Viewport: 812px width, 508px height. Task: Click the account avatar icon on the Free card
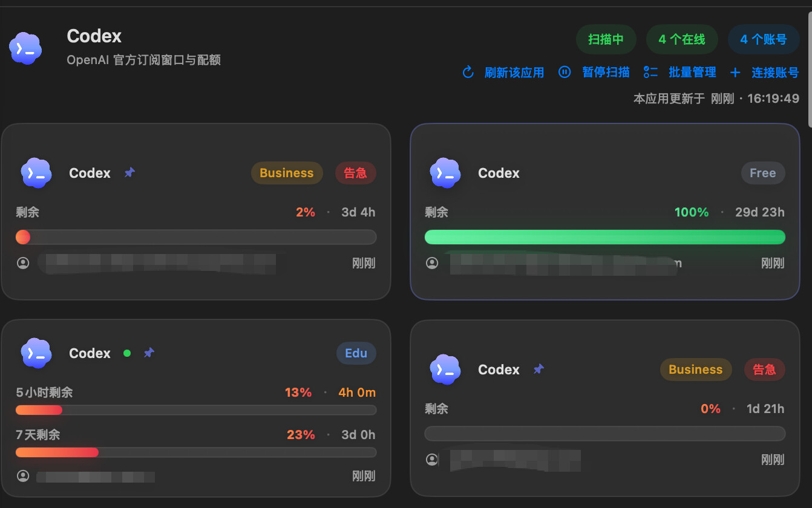[x=432, y=263]
